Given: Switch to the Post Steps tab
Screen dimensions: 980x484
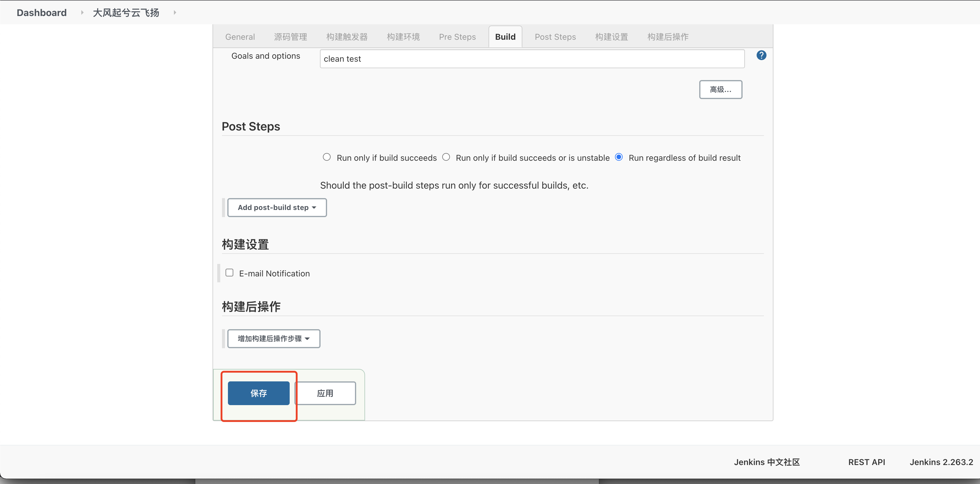Looking at the screenshot, I should 555,36.
